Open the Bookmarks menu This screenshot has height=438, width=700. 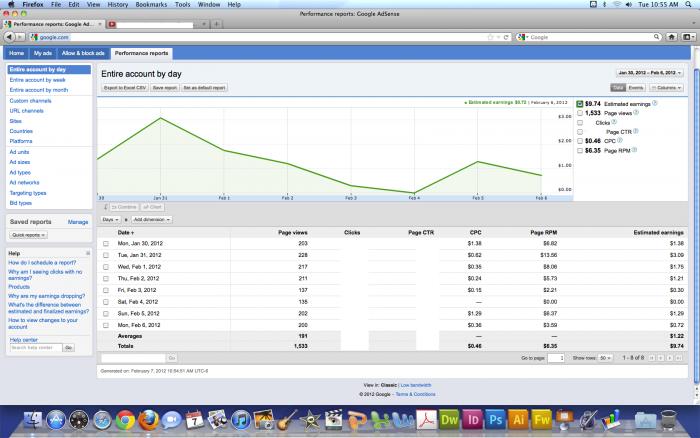[x=151, y=4]
